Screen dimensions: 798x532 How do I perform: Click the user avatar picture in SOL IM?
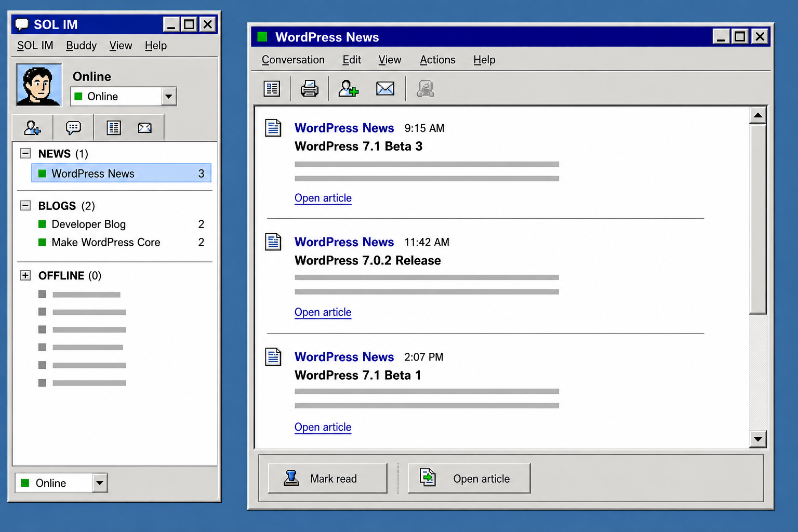tap(39, 85)
